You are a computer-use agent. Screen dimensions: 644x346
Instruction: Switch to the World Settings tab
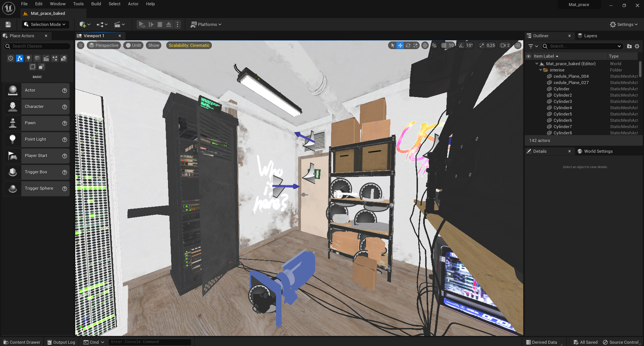pos(598,151)
